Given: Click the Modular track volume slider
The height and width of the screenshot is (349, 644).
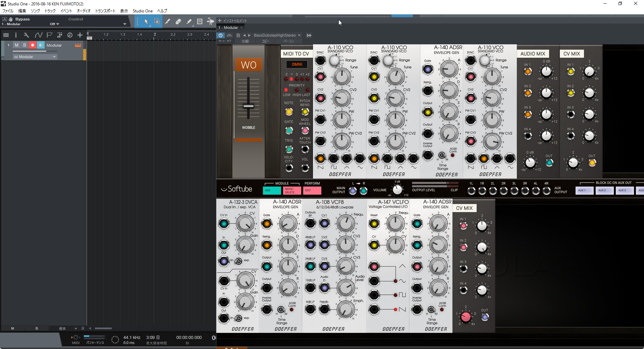Looking at the screenshot, I should pos(34,51).
